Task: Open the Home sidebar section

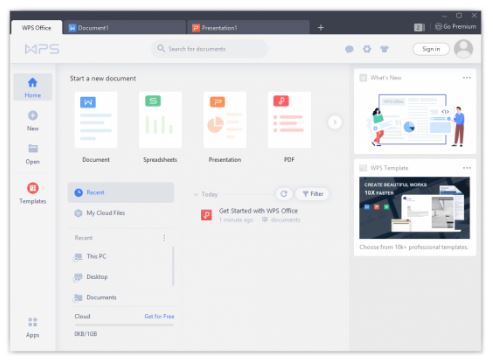Action: pyautogui.click(x=33, y=87)
